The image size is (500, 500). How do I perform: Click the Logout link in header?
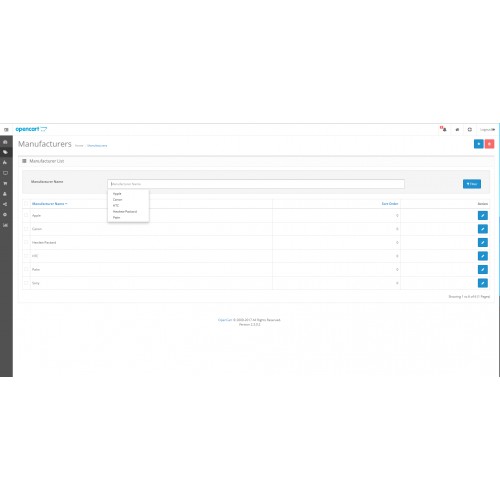[487, 130]
